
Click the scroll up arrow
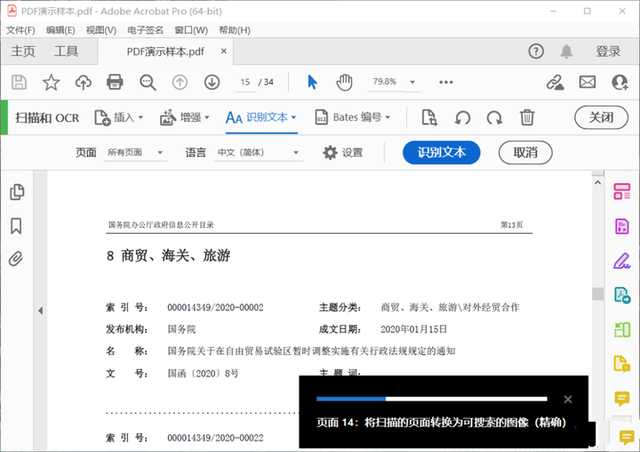click(598, 183)
